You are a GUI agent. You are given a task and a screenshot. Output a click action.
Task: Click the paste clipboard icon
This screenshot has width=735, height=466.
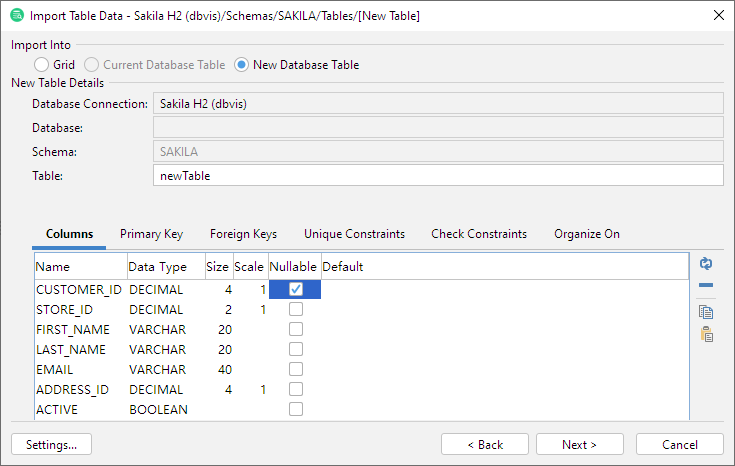pyautogui.click(x=706, y=335)
